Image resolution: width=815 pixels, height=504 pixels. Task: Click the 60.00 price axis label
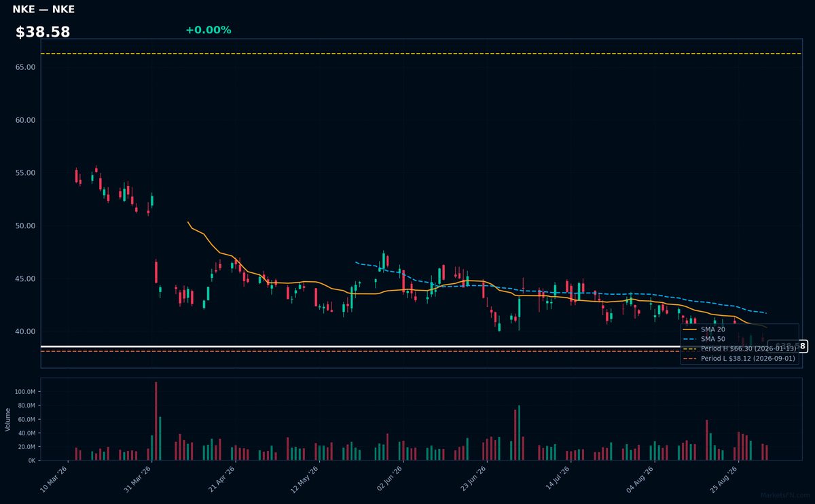[x=25, y=120]
